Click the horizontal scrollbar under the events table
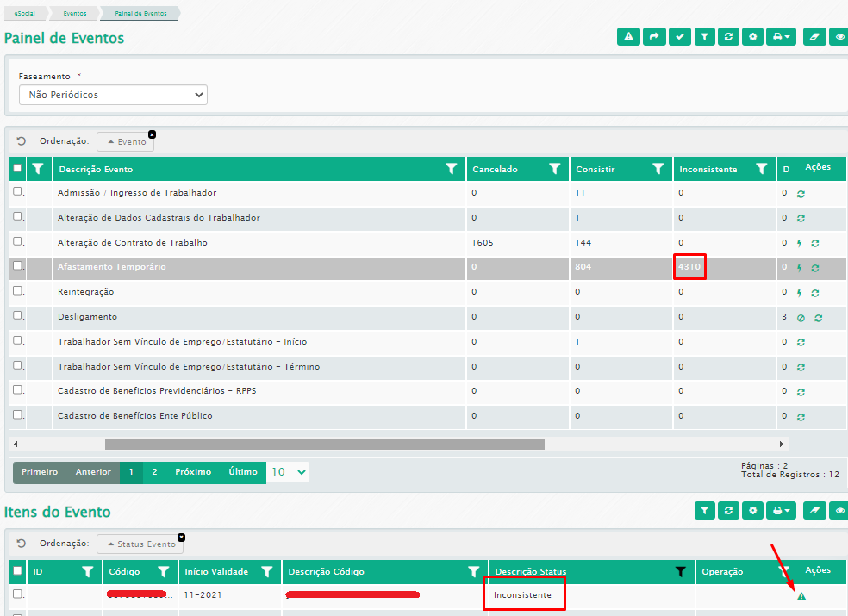The height and width of the screenshot is (616, 848). click(x=324, y=445)
